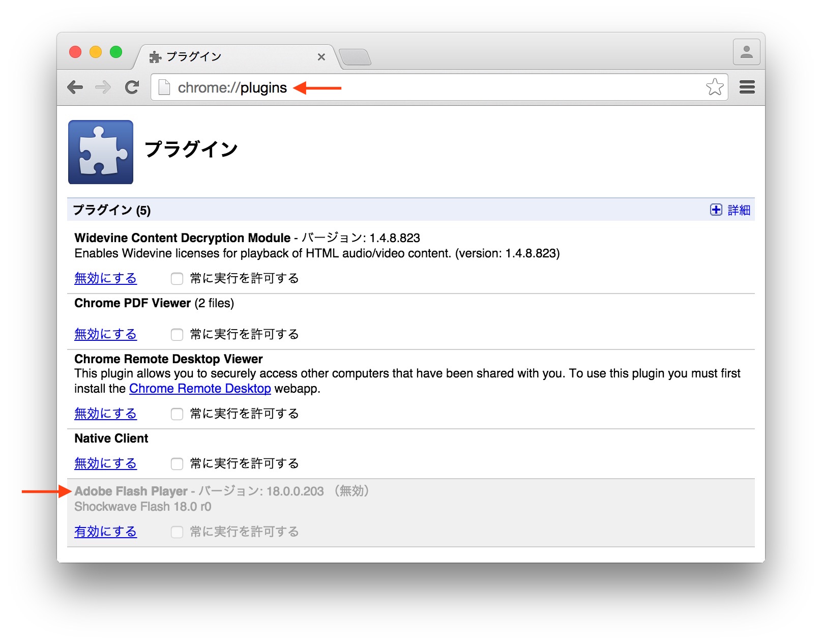The height and width of the screenshot is (644, 822).
Task: Click the Chrome Remote Desktop Viewer title
Action: tap(168, 359)
